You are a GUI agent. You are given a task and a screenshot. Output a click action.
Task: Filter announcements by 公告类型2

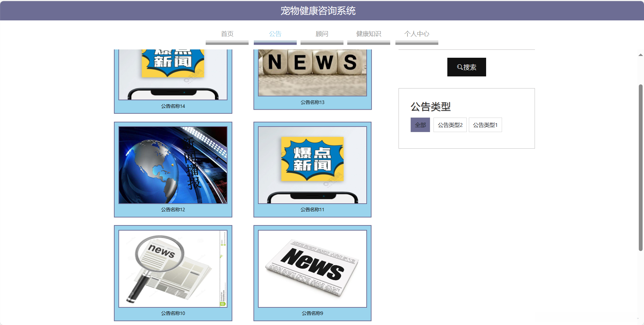coord(450,124)
